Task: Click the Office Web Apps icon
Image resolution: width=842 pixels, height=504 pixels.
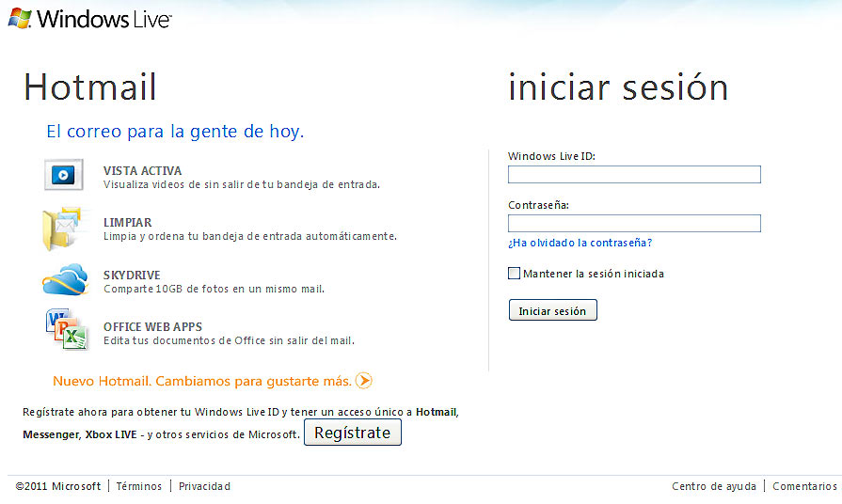Action: click(x=65, y=331)
